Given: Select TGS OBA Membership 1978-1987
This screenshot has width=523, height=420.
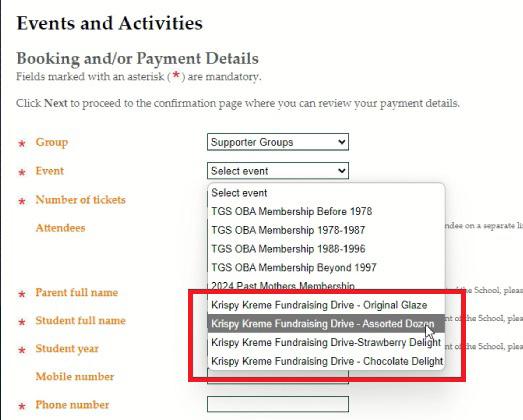Looking at the screenshot, I should [326, 230].
